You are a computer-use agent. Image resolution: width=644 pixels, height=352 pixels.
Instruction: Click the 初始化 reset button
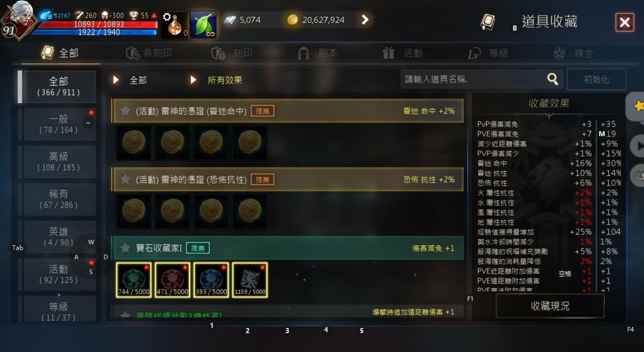(x=596, y=79)
